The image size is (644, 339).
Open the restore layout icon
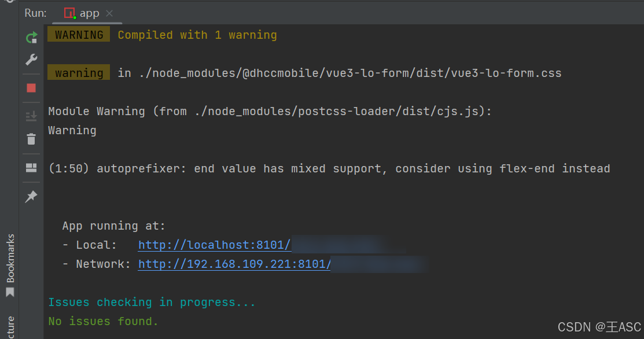tap(31, 168)
